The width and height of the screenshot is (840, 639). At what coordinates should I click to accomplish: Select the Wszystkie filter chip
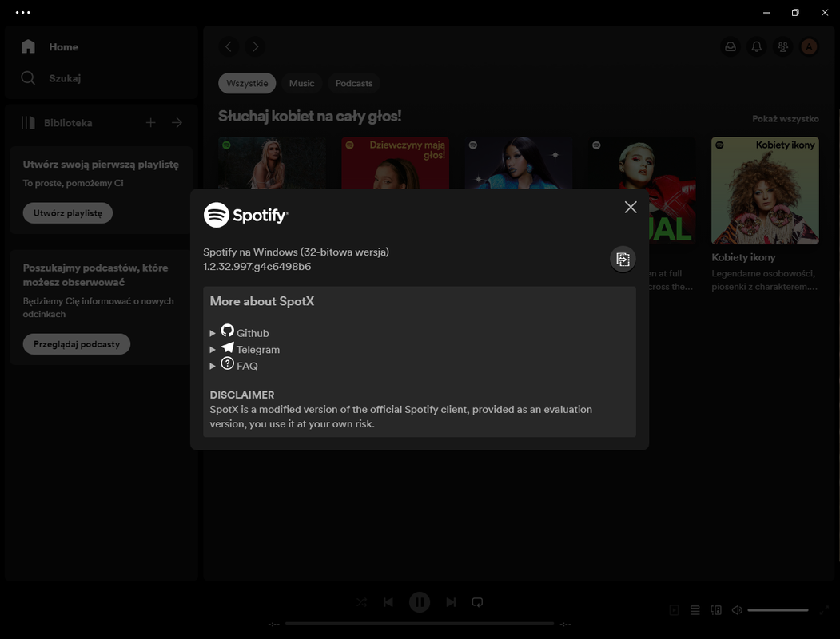pos(247,84)
